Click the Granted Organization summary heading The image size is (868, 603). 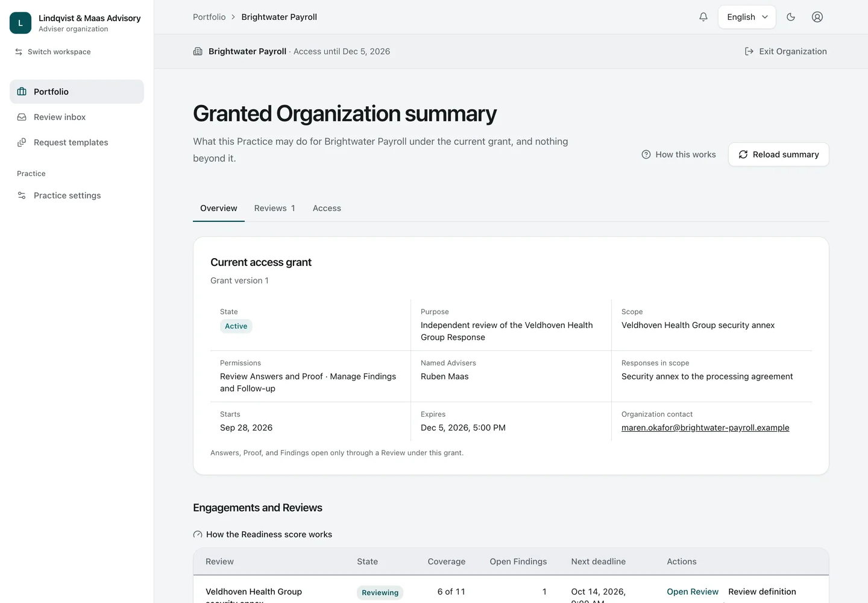click(x=345, y=113)
